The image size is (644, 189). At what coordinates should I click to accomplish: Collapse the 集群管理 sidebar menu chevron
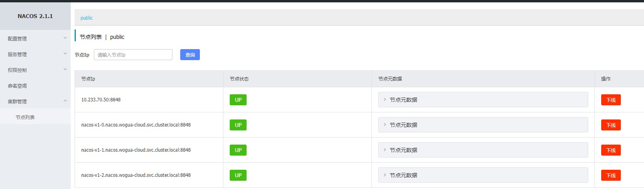(65, 101)
